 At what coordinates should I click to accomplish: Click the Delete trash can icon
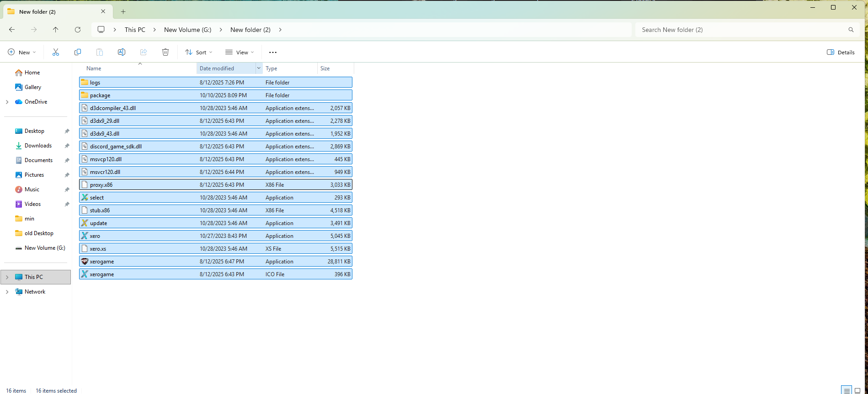tap(165, 53)
